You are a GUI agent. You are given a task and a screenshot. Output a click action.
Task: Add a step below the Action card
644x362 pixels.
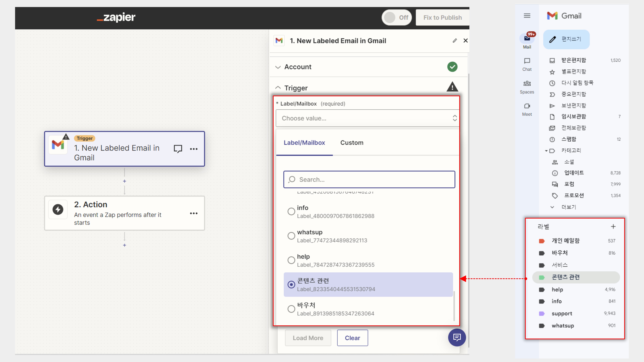click(125, 245)
